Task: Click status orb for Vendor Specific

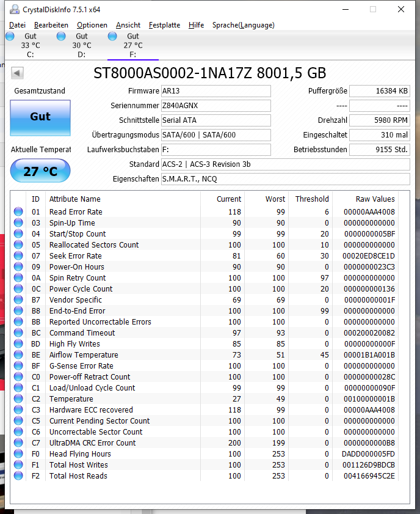Action: coord(18,299)
